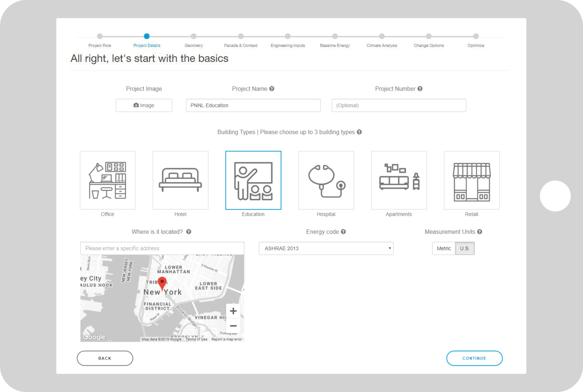Click the CONTINUE button
The image size is (583, 392).
click(x=474, y=358)
